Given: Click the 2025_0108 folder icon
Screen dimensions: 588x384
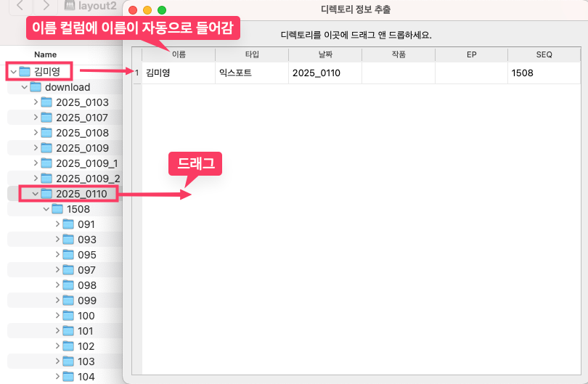Looking at the screenshot, I should pos(46,133).
